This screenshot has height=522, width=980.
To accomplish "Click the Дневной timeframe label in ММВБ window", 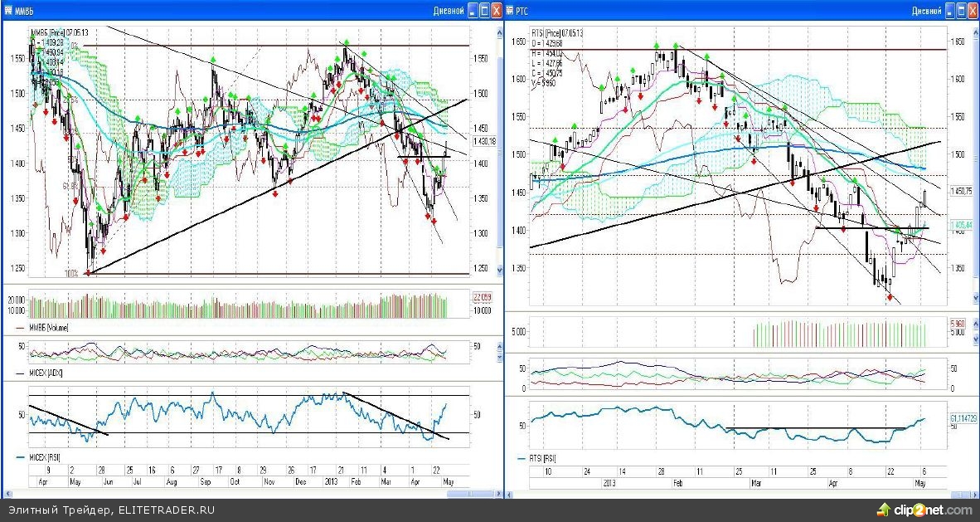I will 449,11.
